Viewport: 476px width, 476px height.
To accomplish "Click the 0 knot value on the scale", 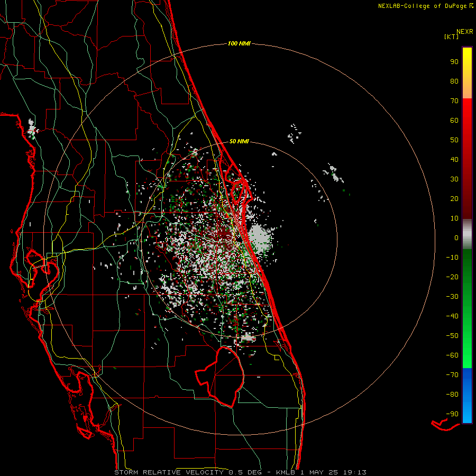I will pyautogui.click(x=456, y=237).
